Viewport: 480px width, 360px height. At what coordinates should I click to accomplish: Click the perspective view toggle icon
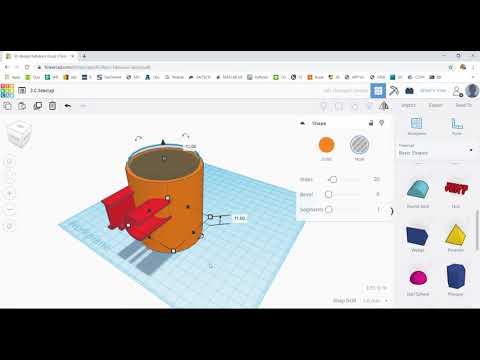pos(10,226)
